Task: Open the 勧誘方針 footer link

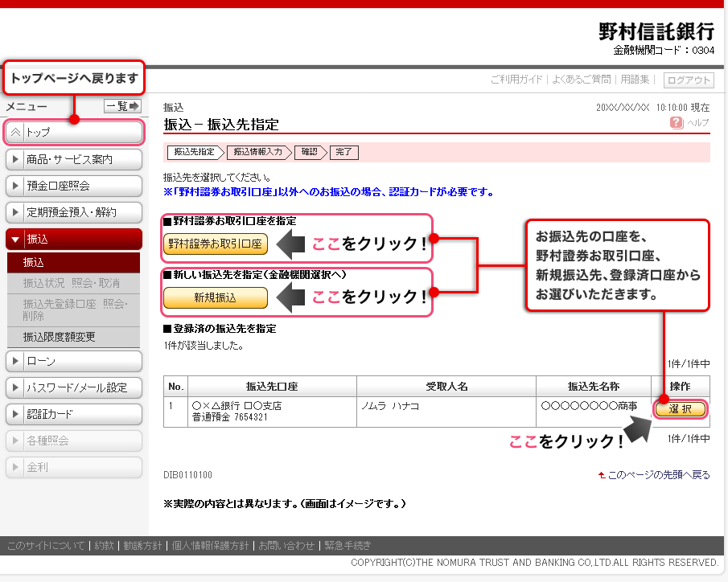Action: pos(142,545)
